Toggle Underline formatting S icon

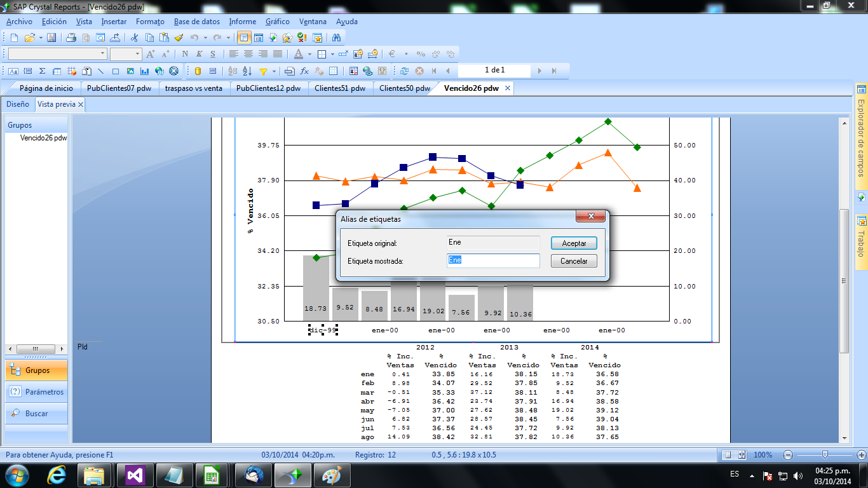[213, 54]
